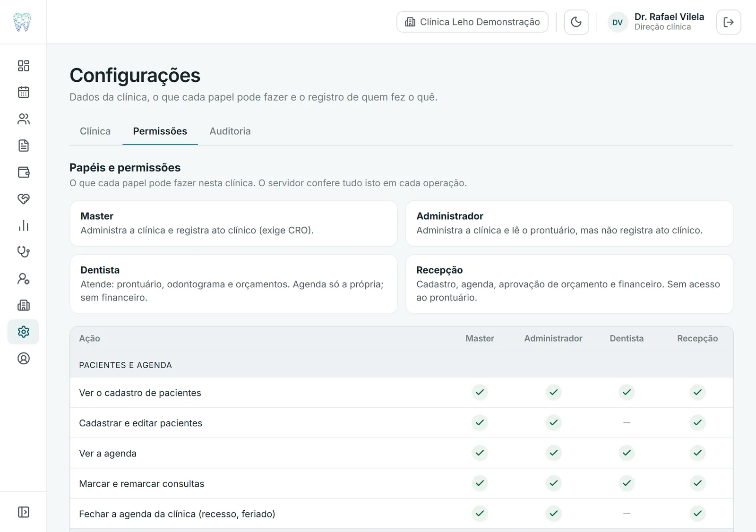Open the bar chart reports sidebar icon
Image resolution: width=756 pixels, height=532 pixels.
[23, 225]
